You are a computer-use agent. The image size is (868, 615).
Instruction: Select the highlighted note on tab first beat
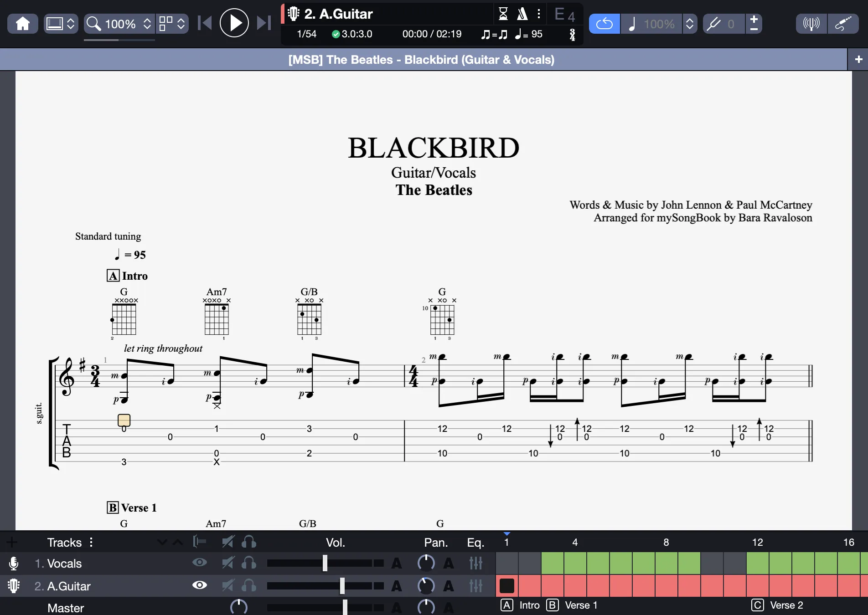click(x=124, y=420)
